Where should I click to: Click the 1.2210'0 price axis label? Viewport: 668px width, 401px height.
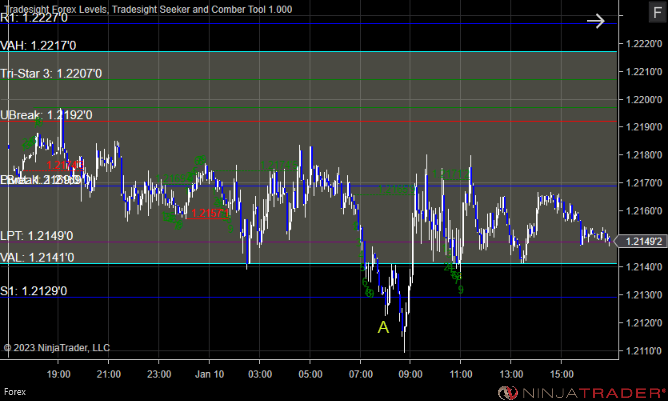click(x=644, y=72)
